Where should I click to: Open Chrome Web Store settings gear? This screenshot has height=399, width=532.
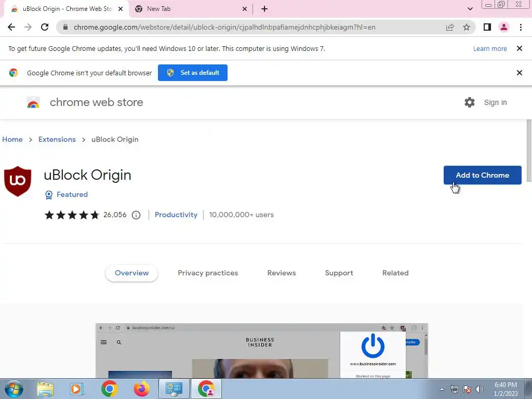pos(470,102)
